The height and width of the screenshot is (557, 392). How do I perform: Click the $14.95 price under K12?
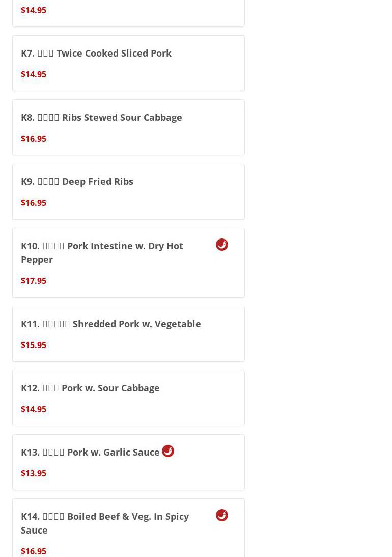34,409
